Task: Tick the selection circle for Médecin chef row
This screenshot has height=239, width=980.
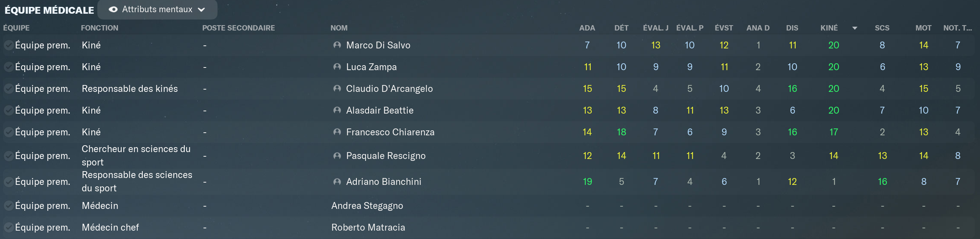Action: pos(9,227)
